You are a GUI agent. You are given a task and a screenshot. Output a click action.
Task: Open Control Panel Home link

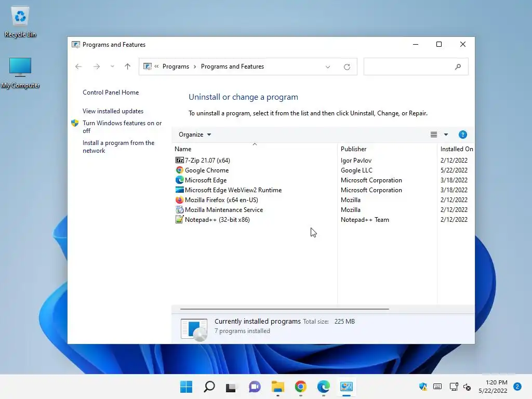pyautogui.click(x=111, y=92)
